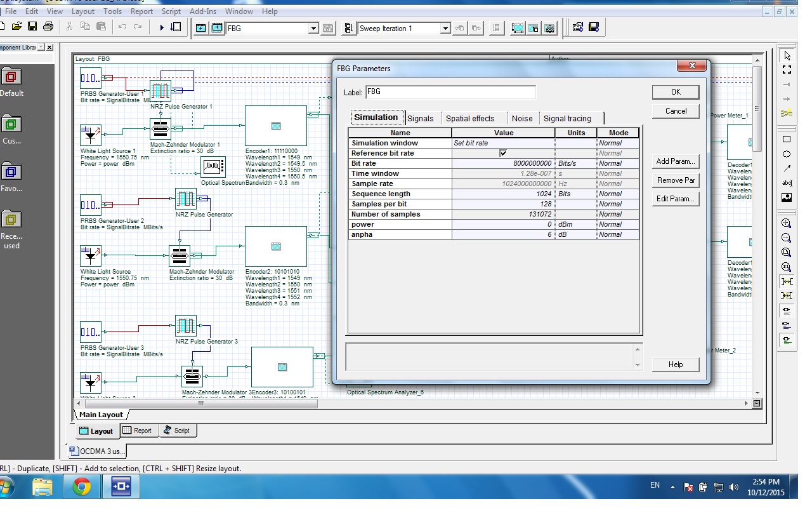Select the Mach-Zehnder Modulator 1 component

(160, 129)
